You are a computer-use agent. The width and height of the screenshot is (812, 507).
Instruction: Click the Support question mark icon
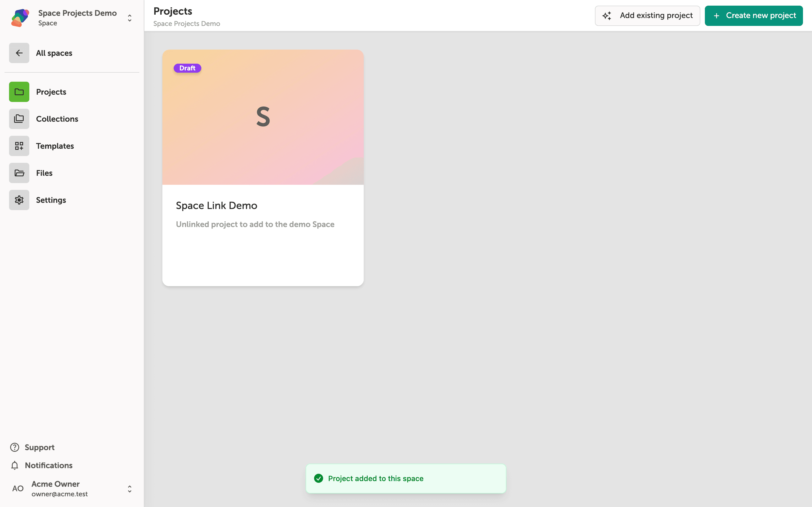point(15,447)
